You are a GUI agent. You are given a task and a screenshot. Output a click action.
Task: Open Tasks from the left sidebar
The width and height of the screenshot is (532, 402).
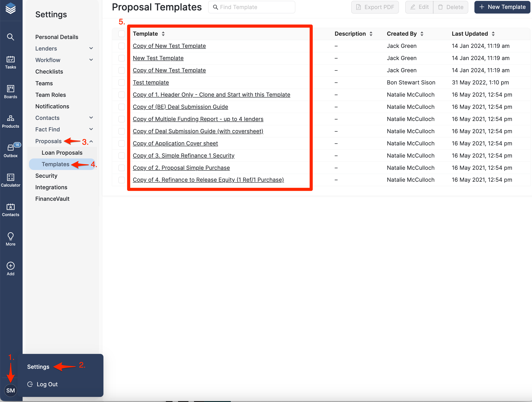click(10, 62)
